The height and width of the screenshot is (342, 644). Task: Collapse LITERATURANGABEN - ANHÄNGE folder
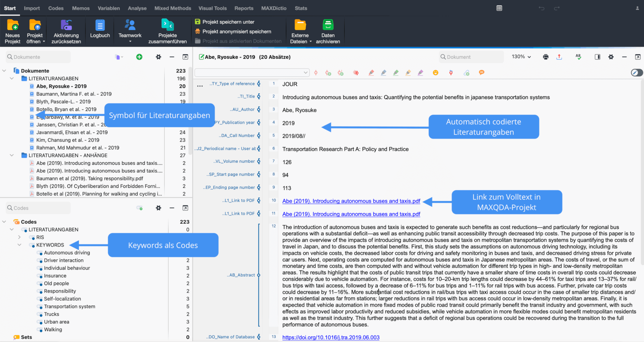[x=12, y=155]
